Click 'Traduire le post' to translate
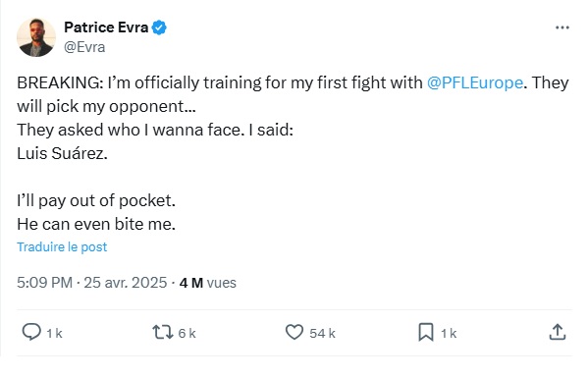Screen dimensions: 588x378 [x=62, y=247]
